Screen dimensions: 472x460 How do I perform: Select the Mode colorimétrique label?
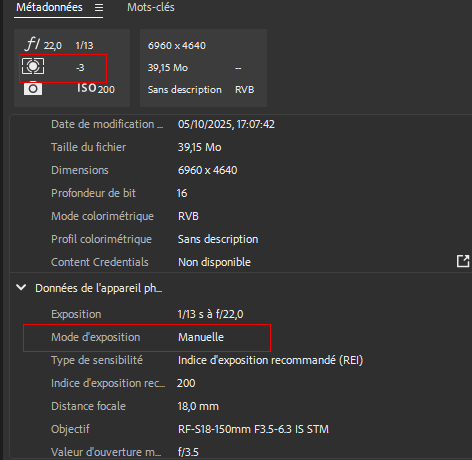pos(102,216)
